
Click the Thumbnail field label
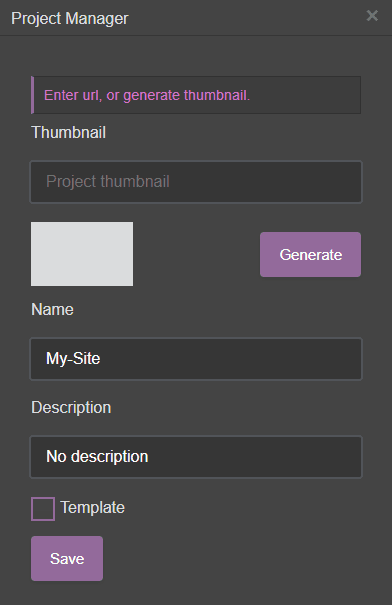(x=68, y=133)
